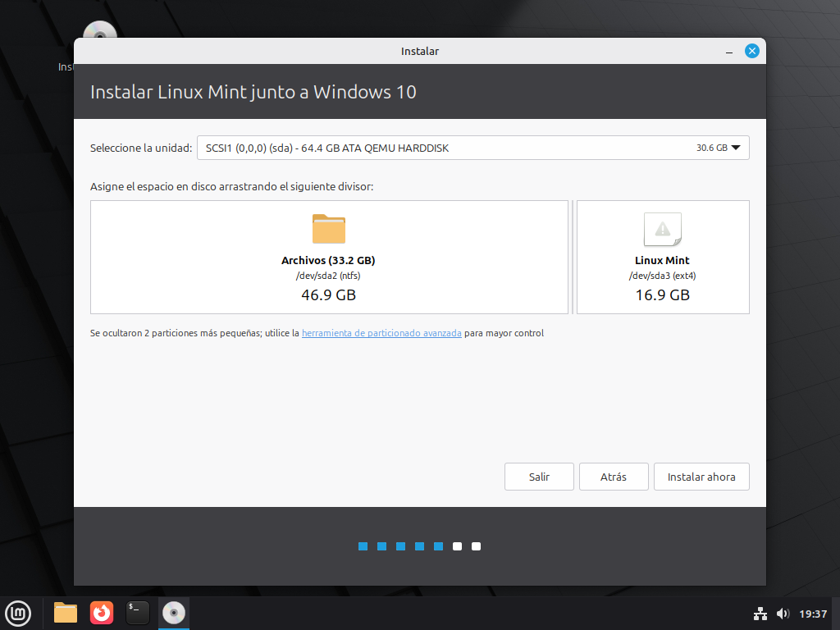This screenshot has width=840, height=630.
Task: Click the divider between the two partitions
Action: (x=573, y=257)
